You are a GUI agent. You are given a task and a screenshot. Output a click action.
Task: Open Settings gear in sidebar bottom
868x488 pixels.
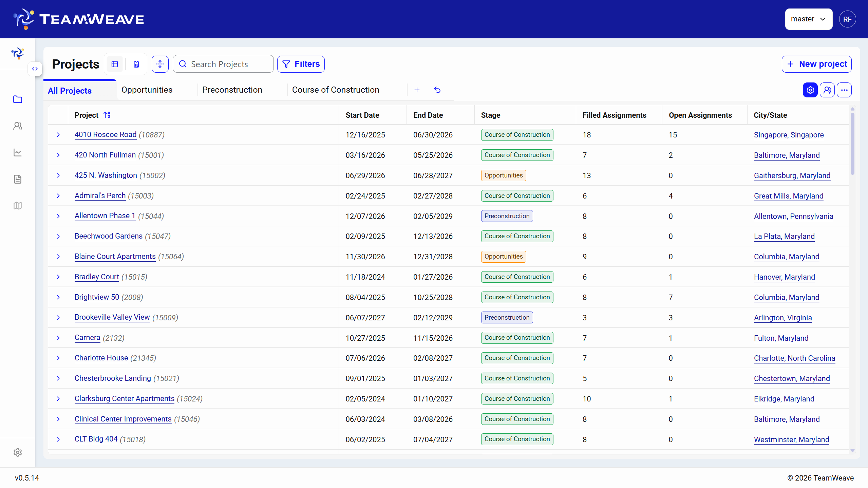[18, 452]
